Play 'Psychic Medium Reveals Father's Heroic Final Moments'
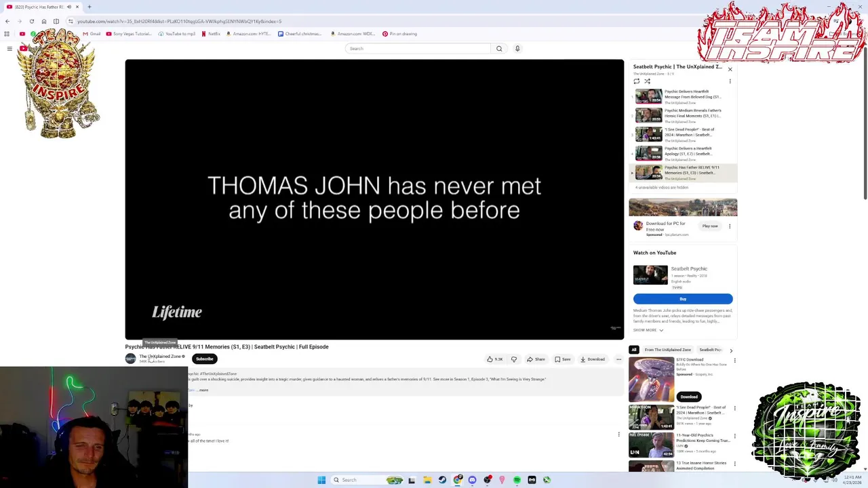 click(683, 116)
